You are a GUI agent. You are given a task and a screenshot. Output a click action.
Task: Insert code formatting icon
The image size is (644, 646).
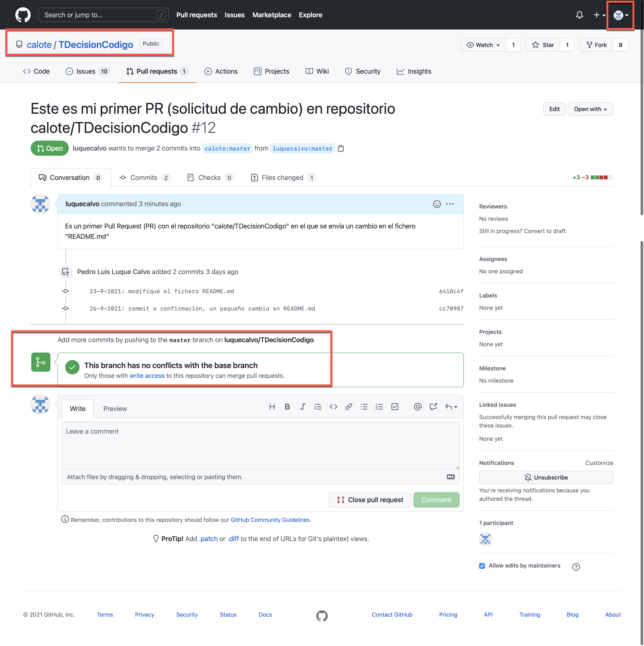pyautogui.click(x=333, y=407)
